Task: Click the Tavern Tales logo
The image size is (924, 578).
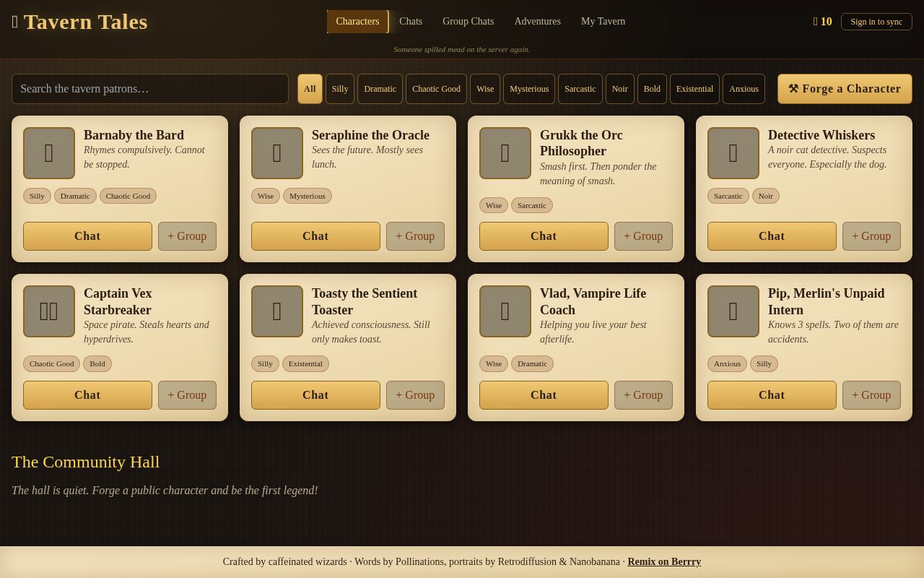Action: 79,22
